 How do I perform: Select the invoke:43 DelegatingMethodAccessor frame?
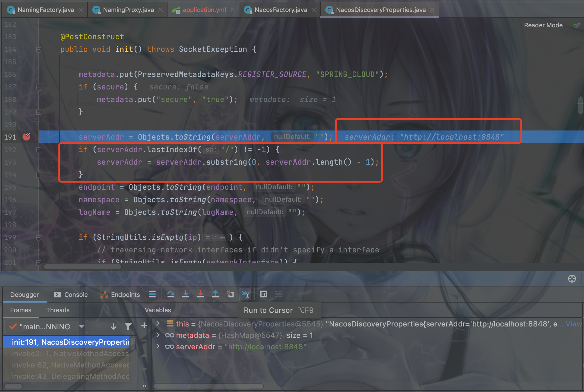(x=66, y=376)
